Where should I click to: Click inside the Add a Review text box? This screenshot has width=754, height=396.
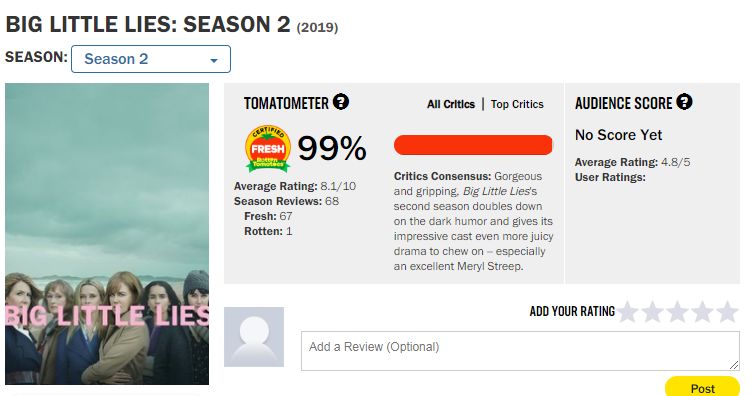tap(520, 351)
